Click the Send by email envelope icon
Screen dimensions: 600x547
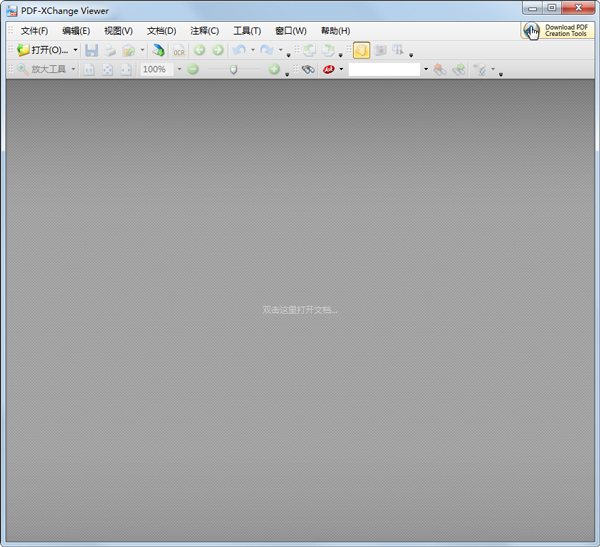pyautogui.click(x=129, y=50)
